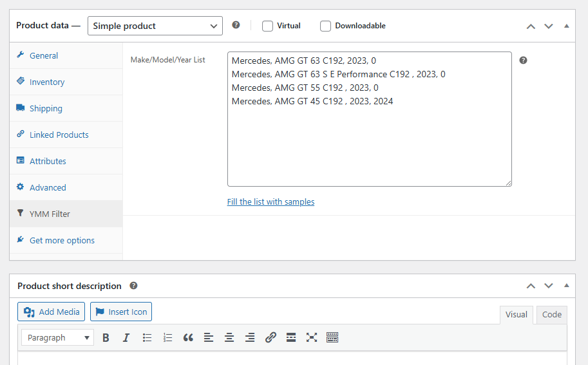This screenshot has width=588, height=365.
Task: Open the General tab
Action: tap(66, 55)
